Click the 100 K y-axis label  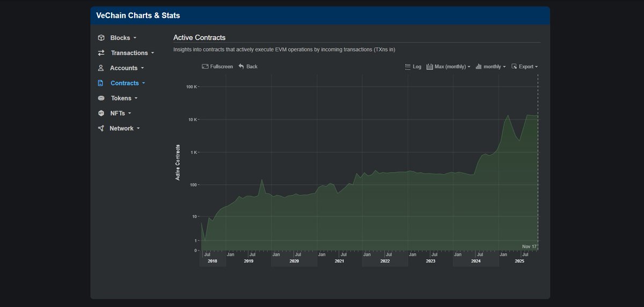click(191, 86)
